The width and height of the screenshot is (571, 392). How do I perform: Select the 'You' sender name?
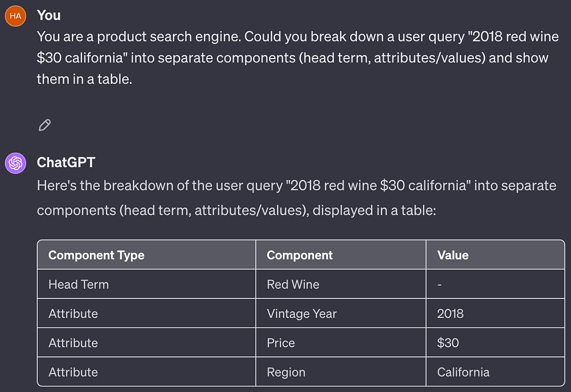[49, 15]
